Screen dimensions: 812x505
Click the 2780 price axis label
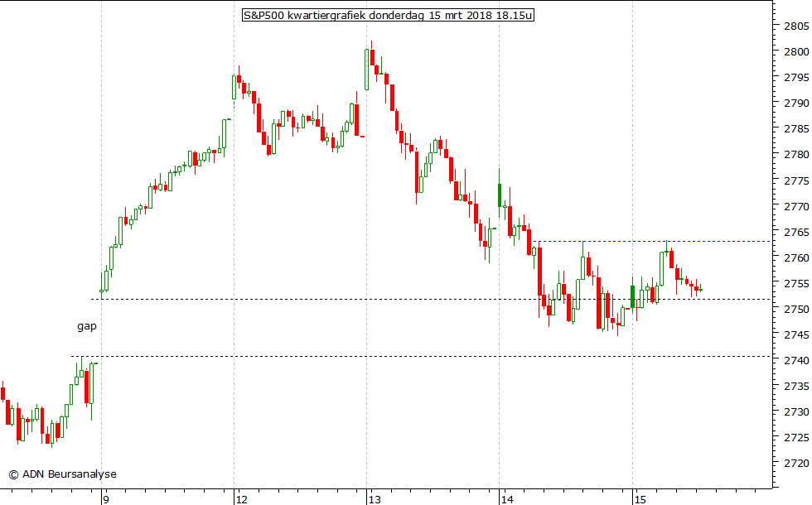point(796,155)
